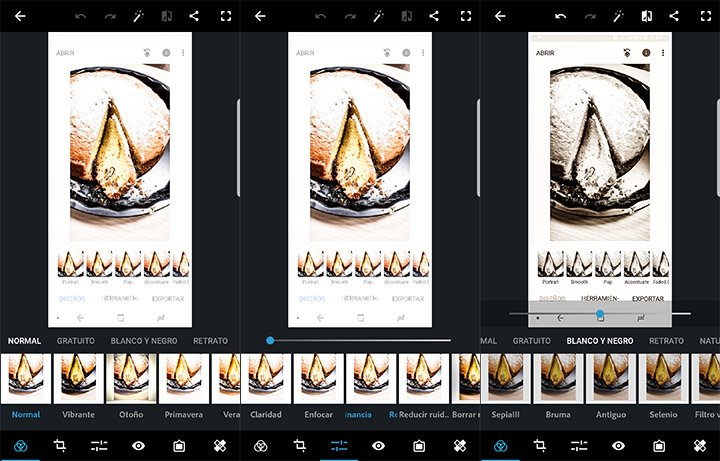Select the highlighted Luminancia adjustment thumbnail

click(x=371, y=378)
